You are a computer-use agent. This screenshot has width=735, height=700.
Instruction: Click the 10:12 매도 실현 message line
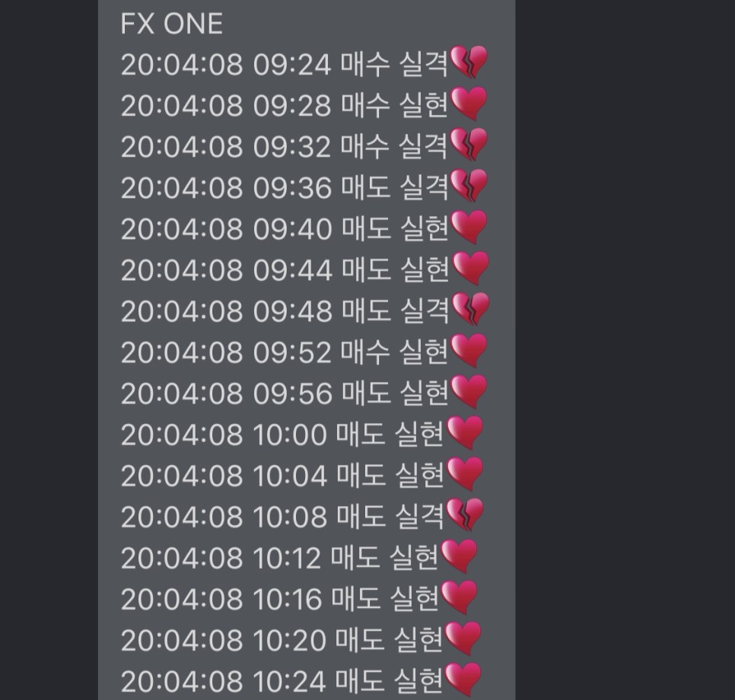pos(280,558)
